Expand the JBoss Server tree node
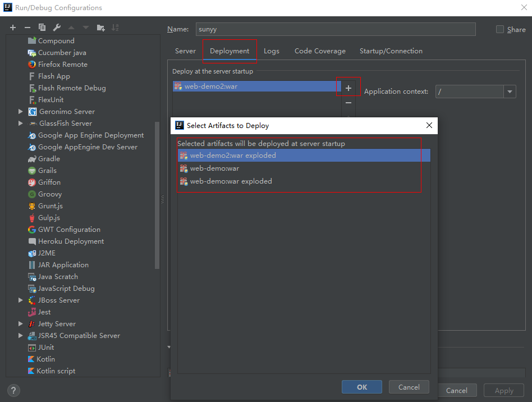The width and height of the screenshot is (532, 402). (21, 300)
